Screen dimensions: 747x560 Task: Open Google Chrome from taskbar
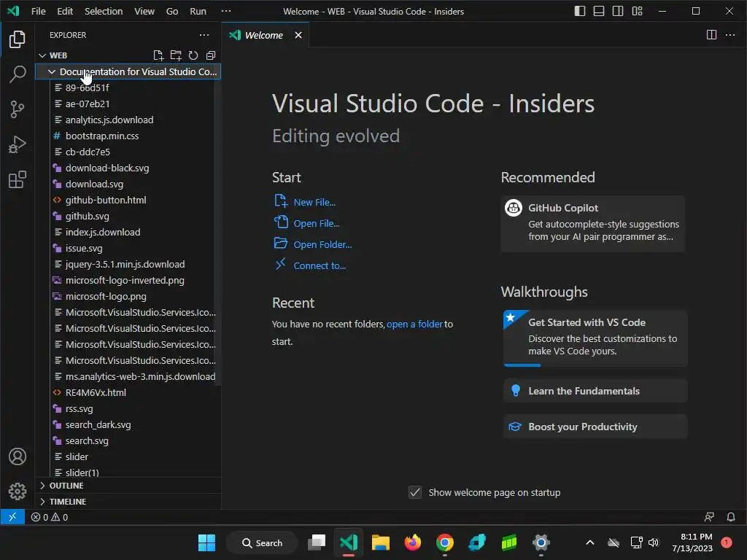pyautogui.click(x=444, y=542)
